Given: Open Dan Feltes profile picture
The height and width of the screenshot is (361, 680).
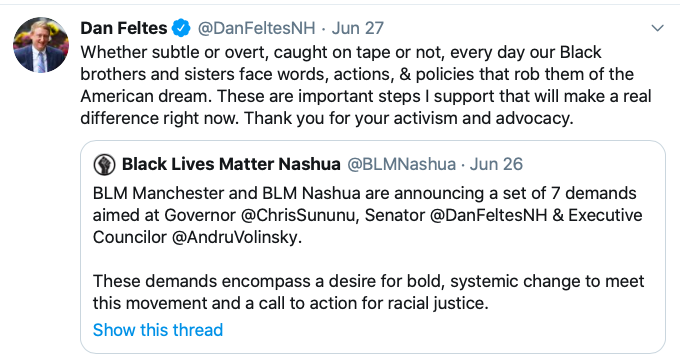Looking at the screenshot, I should [41, 45].
